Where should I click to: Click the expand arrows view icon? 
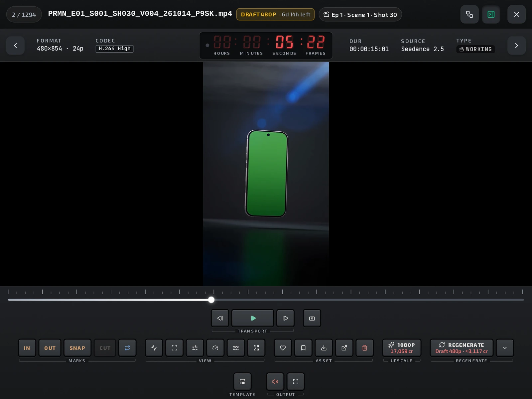pyautogui.click(x=256, y=348)
